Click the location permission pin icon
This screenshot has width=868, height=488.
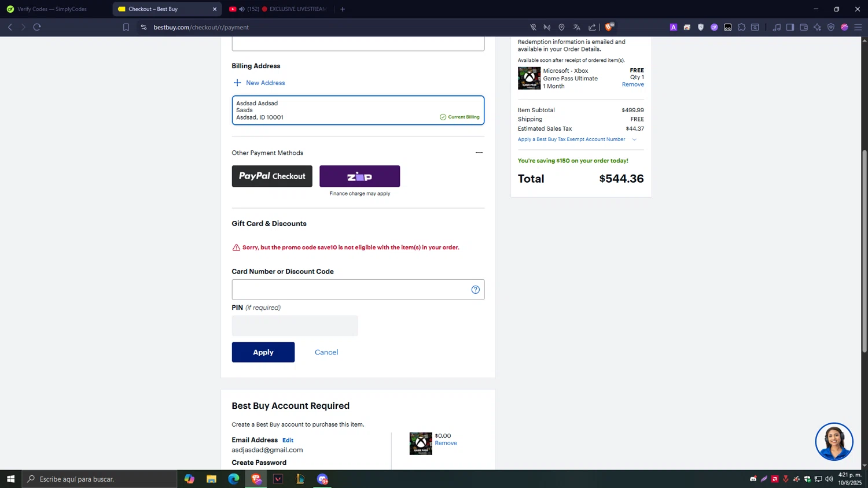561,27
